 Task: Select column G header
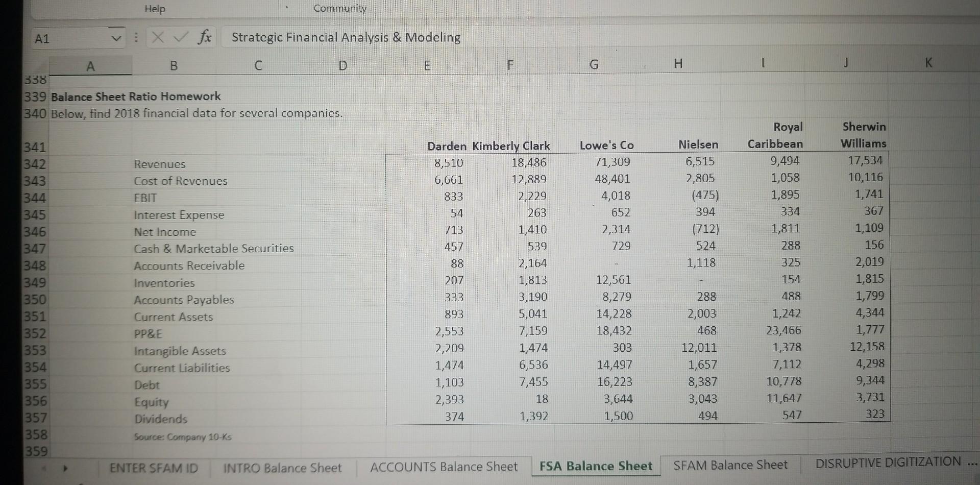point(594,64)
